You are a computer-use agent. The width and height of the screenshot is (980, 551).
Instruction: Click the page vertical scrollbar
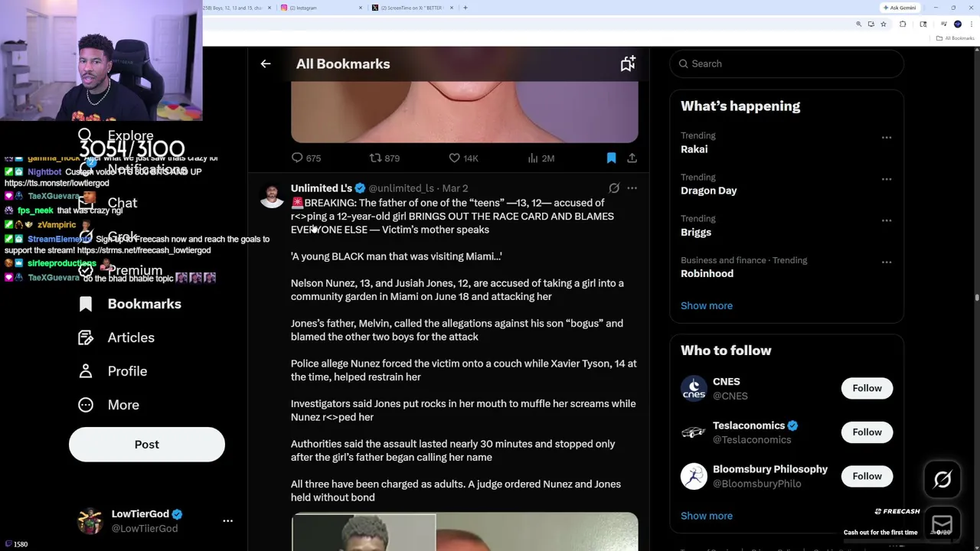pos(976,298)
